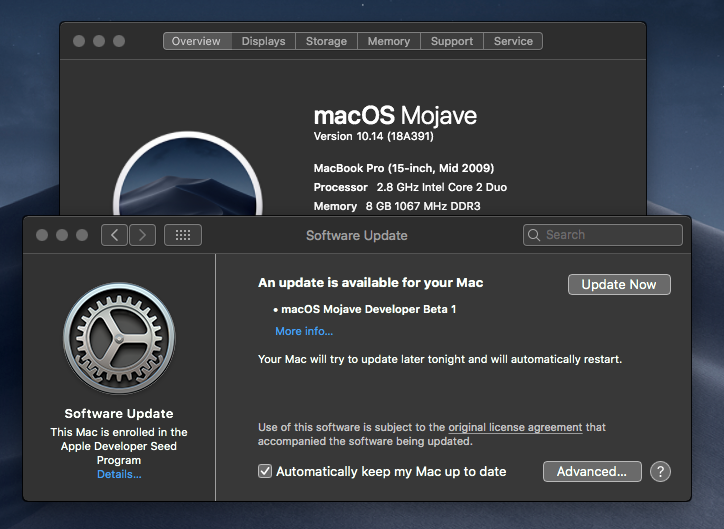Screen dimensions: 724x529
Task: Click the version text 10.14 (18A391)
Action: 374,136
